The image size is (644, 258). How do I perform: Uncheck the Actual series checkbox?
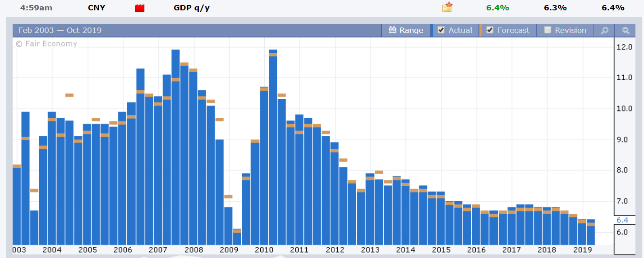442,30
